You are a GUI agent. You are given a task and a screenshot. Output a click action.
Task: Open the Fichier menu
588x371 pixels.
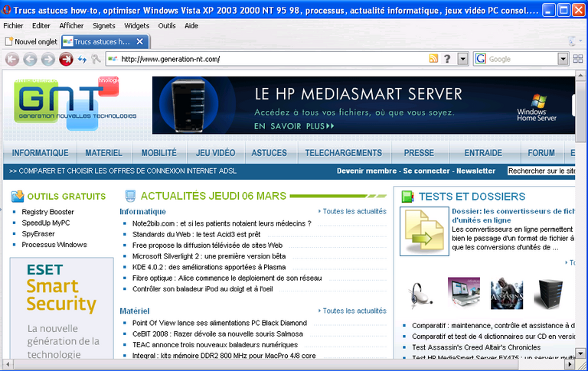(x=13, y=25)
